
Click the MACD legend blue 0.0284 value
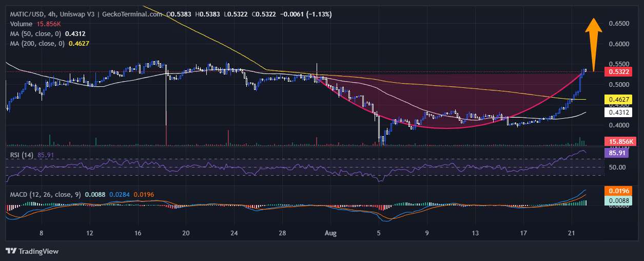(x=120, y=195)
